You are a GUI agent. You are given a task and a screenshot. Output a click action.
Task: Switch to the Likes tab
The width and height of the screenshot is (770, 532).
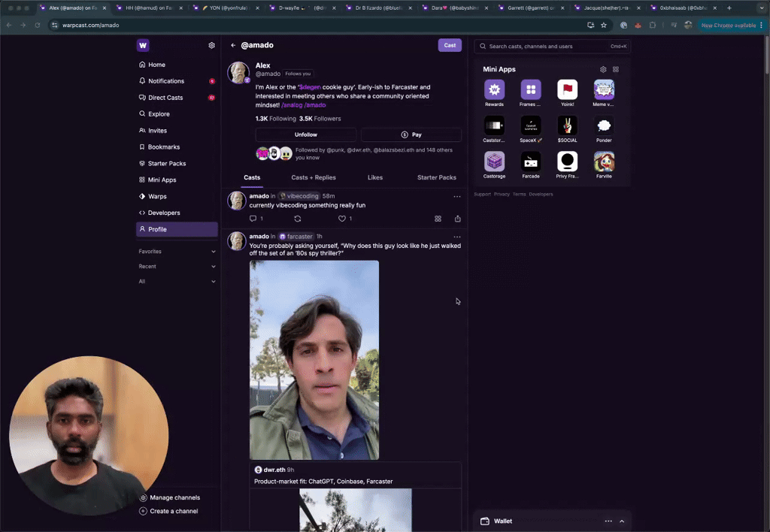(x=375, y=177)
